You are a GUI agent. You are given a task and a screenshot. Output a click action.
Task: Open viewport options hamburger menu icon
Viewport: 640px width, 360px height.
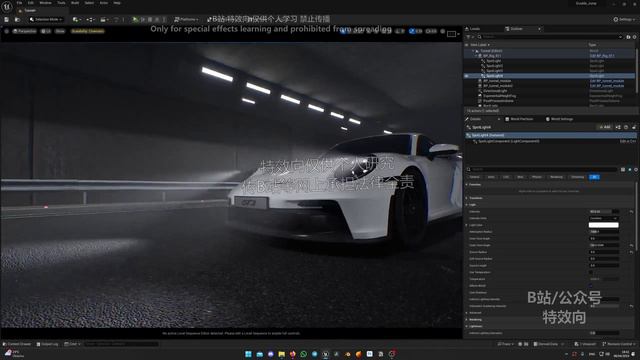(x=7, y=31)
